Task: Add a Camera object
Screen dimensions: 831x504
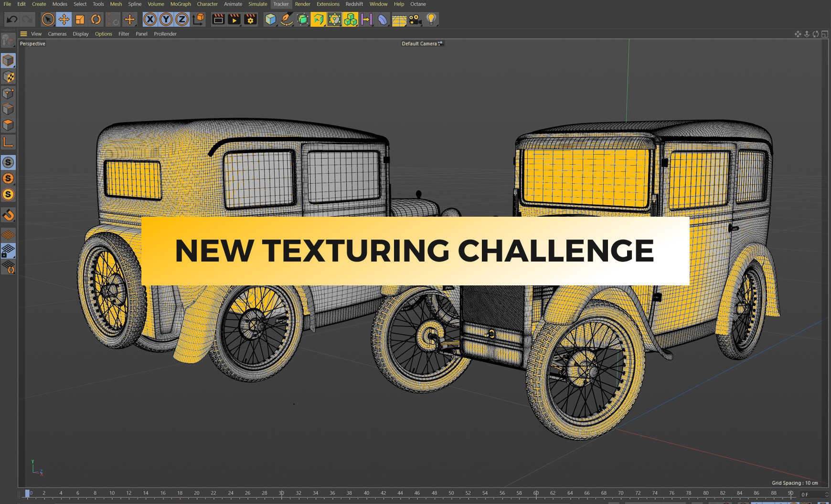Action: 415,20
